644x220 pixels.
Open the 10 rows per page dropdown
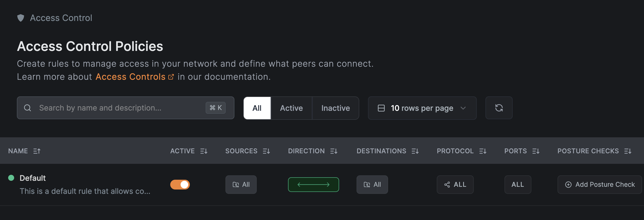[x=422, y=108]
